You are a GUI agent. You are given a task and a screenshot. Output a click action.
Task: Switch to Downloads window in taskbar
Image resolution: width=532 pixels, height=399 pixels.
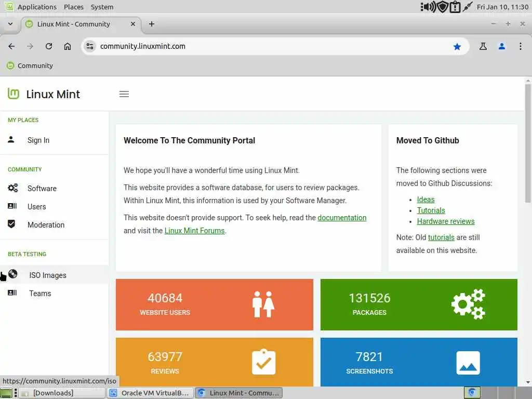click(x=61, y=393)
